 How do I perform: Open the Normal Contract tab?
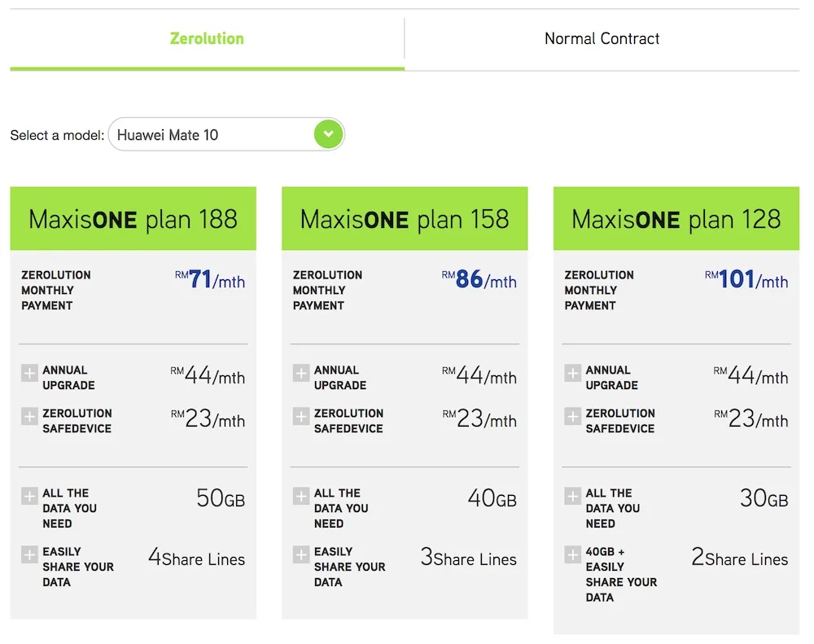(602, 39)
